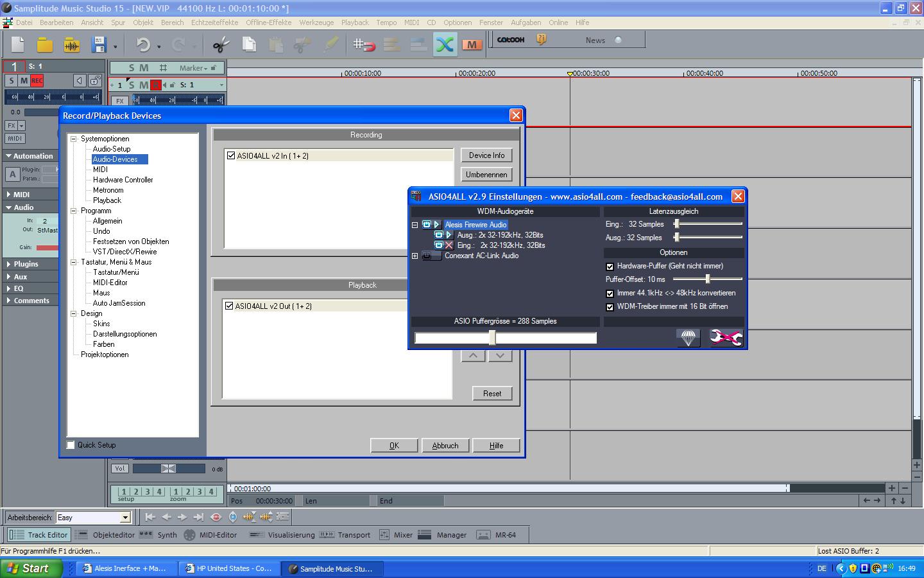924x578 pixels.
Task: Click the speaker monitoring icon on track 1 panel
Action: click(x=79, y=80)
